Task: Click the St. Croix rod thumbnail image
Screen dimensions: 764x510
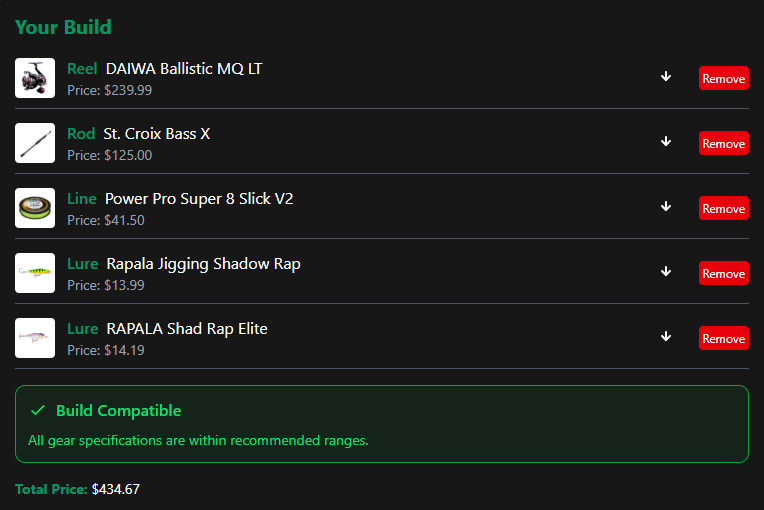Action: click(x=35, y=143)
